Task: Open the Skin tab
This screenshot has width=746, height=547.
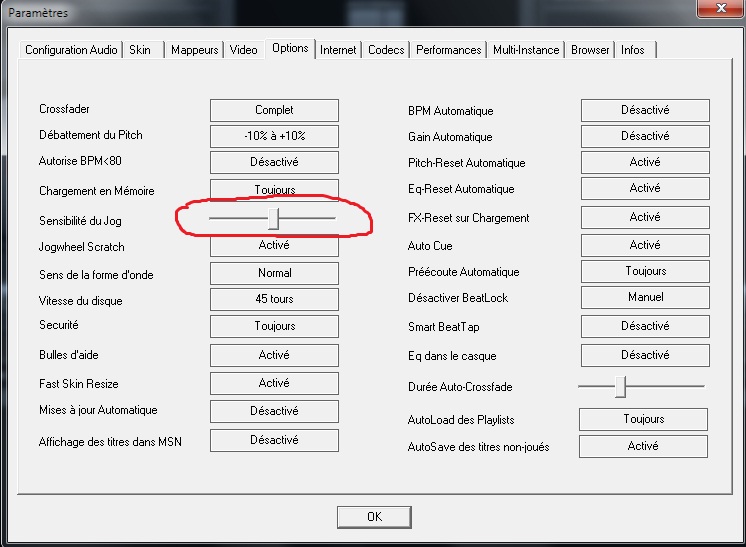Action: 140,50
